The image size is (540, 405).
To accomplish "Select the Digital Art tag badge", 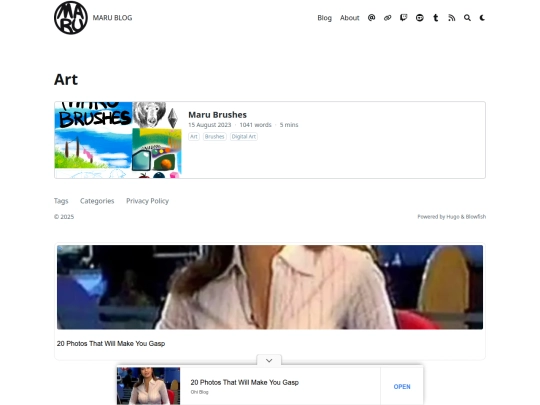I will [244, 136].
